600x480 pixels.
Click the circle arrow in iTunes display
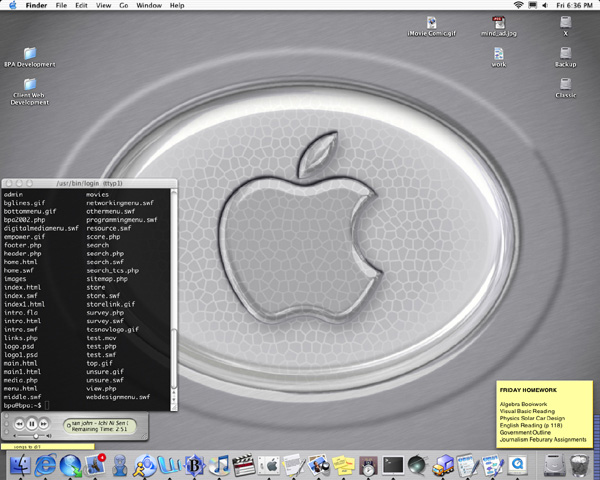68,426
